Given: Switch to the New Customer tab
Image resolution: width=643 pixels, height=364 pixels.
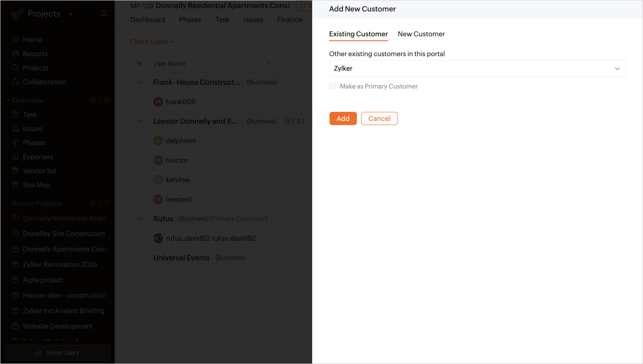Looking at the screenshot, I should (x=421, y=34).
